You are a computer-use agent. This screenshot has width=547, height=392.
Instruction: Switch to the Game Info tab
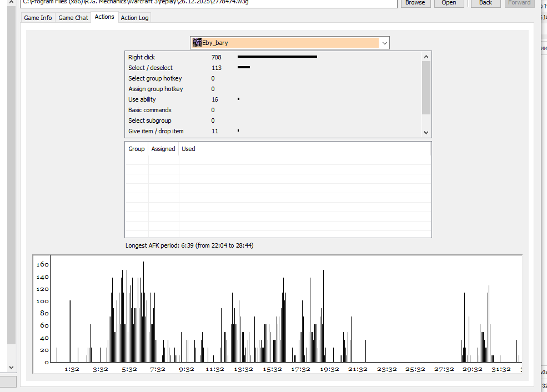pos(38,17)
